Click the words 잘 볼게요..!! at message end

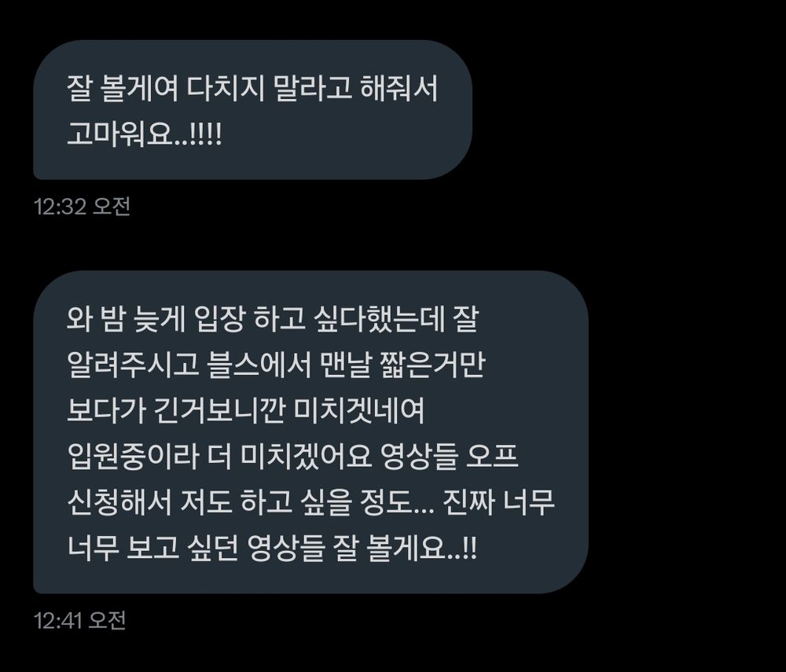[x=405, y=549]
